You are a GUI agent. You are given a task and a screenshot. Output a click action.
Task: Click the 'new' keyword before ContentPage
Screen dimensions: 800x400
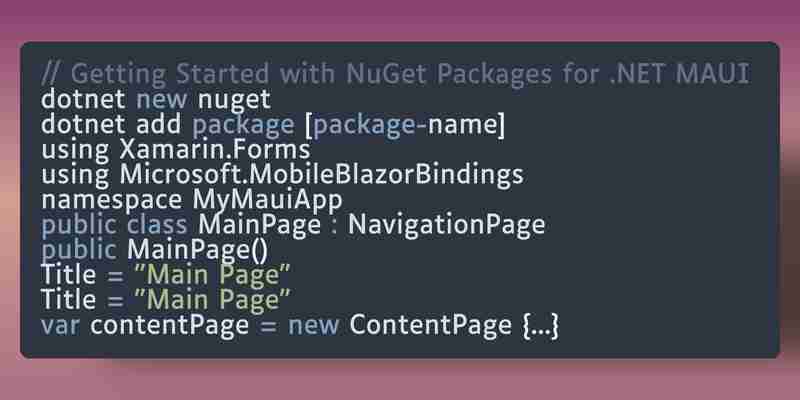pyautogui.click(x=313, y=326)
